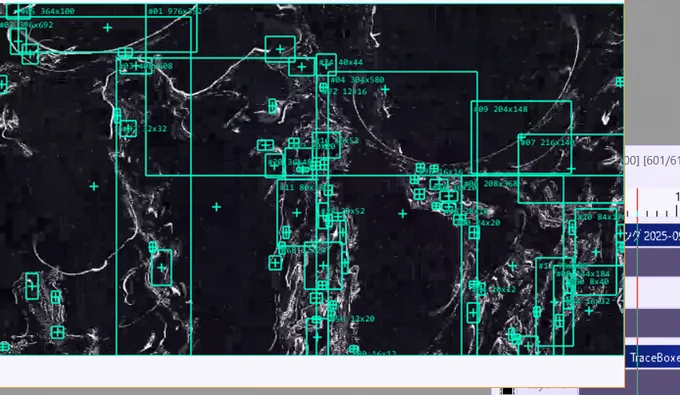This screenshot has height=395, width=680.
Task: Click the '#04 304x580' tracking box label
Action: pos(357,80)
